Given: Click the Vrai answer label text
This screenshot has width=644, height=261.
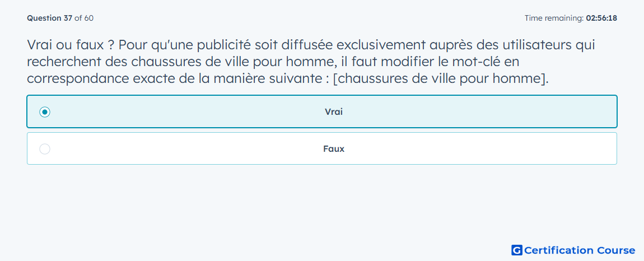Looking at the screenshot, I should 334,112.
